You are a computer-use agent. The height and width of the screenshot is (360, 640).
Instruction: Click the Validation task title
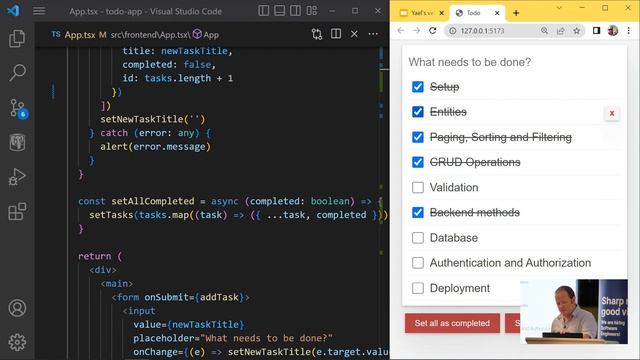454,187
